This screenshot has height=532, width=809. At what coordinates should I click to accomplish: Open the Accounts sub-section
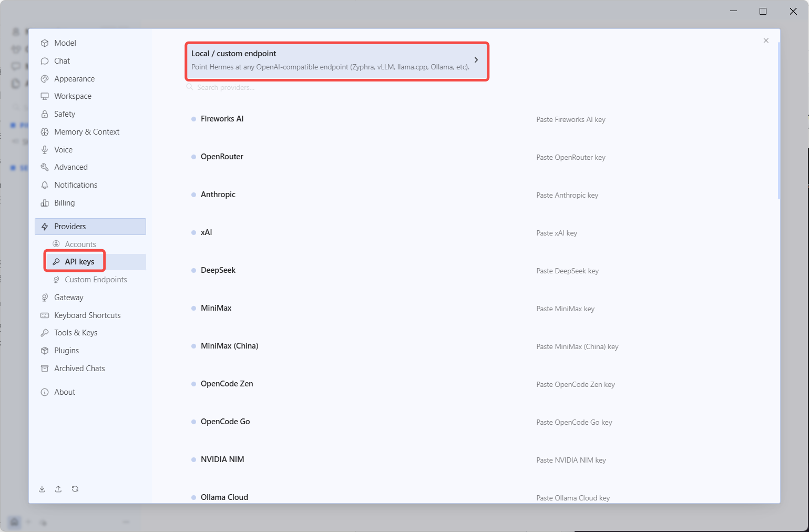tap(96, 244)
